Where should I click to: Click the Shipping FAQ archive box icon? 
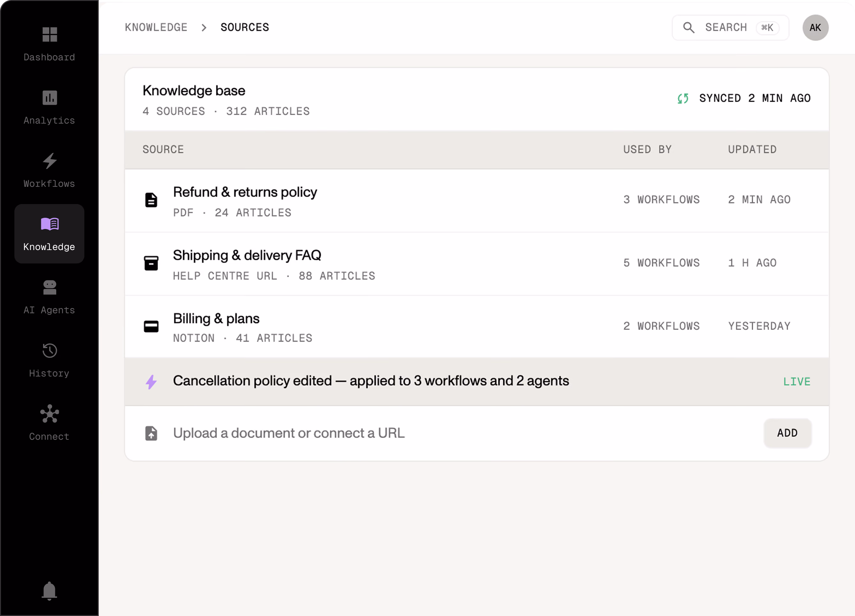tap(151, 263)
